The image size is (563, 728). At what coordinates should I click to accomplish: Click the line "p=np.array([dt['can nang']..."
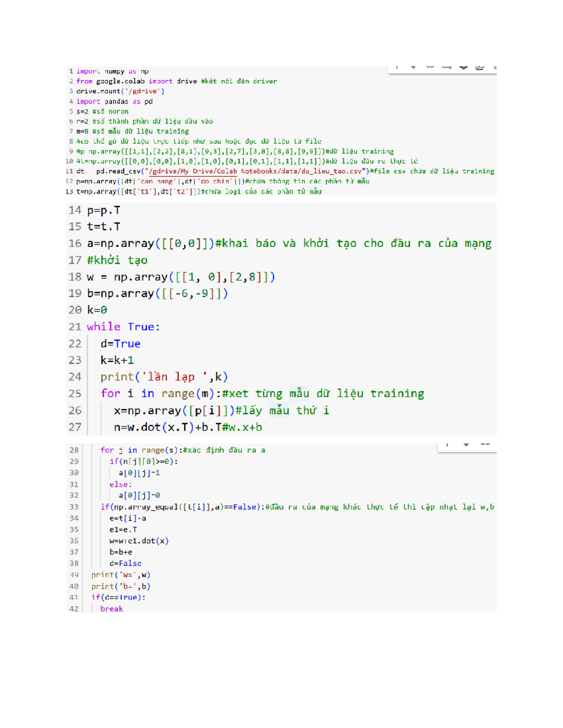pos(223,181)
